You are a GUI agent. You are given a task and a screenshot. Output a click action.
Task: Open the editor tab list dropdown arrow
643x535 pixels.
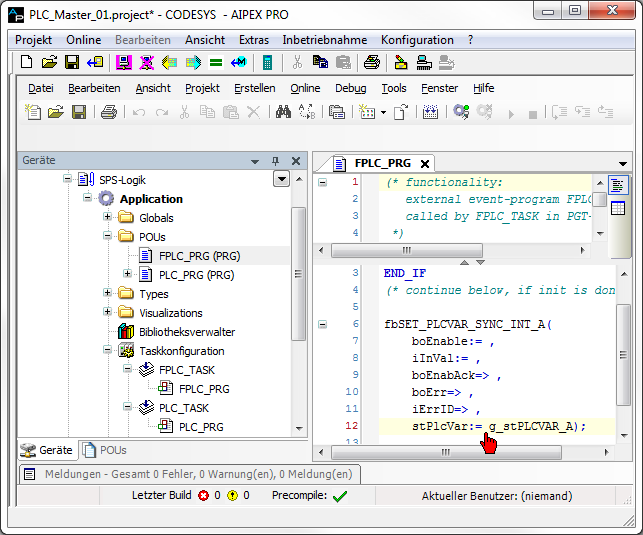click(623, 164)
